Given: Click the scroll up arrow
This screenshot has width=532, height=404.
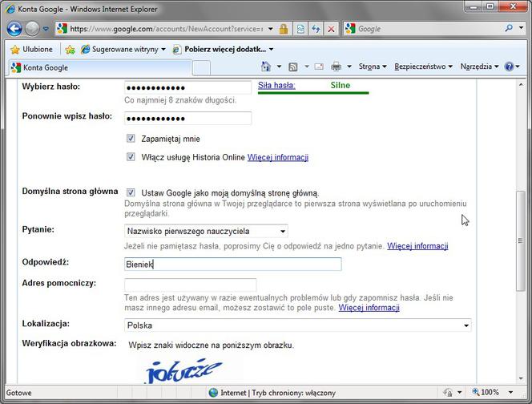Looking at the screenshot, I should click(521, 84).
